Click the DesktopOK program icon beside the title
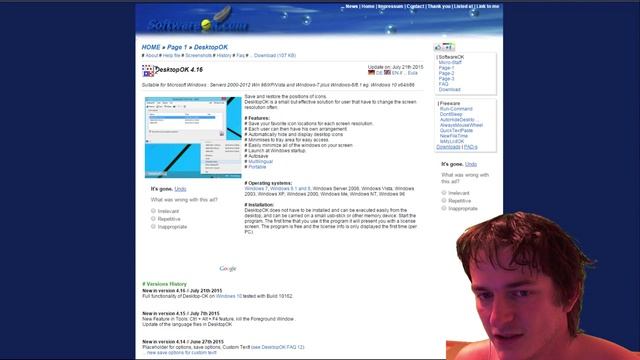This screenshot has height=360, width=640. click(148, 71)
